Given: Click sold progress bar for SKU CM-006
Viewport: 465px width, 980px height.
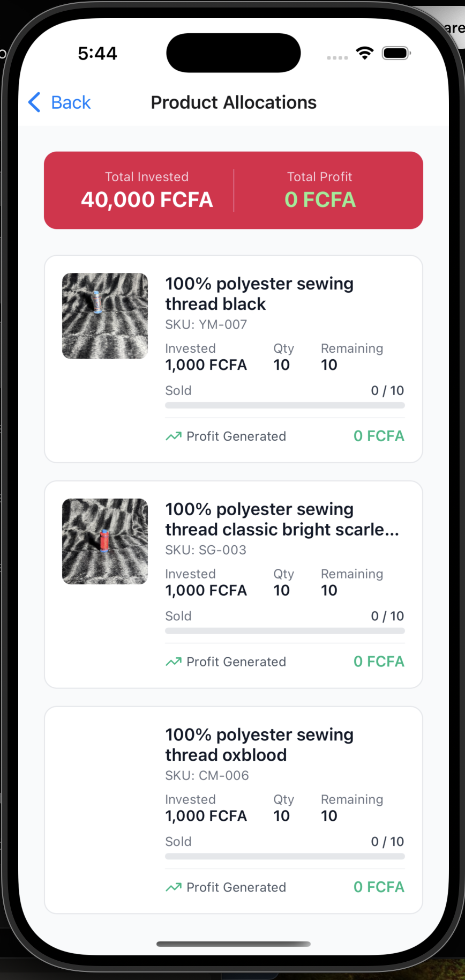Looking at the screenshot, I should point(284,857).
